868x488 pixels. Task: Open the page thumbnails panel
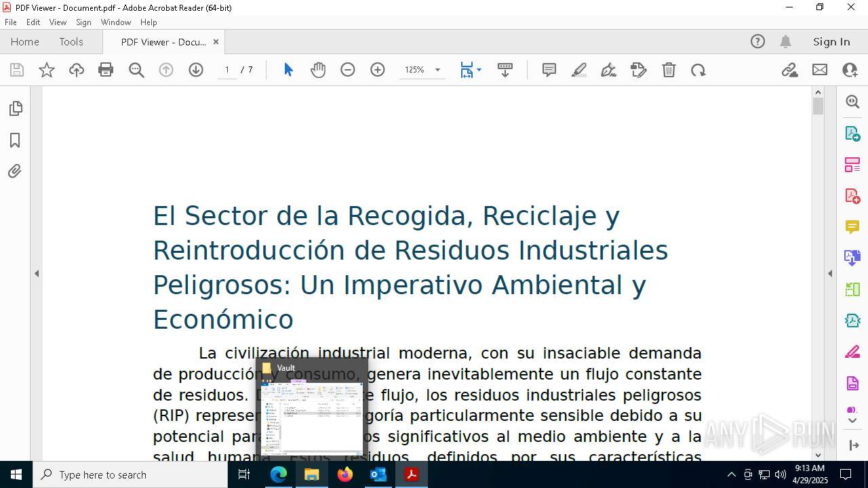pyautogui.click(x=15, y=108)
